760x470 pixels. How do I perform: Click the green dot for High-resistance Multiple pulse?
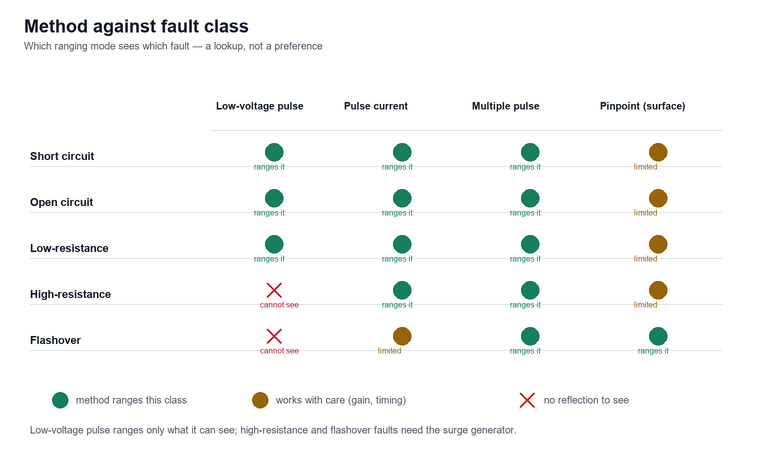[x=530, y=290]
